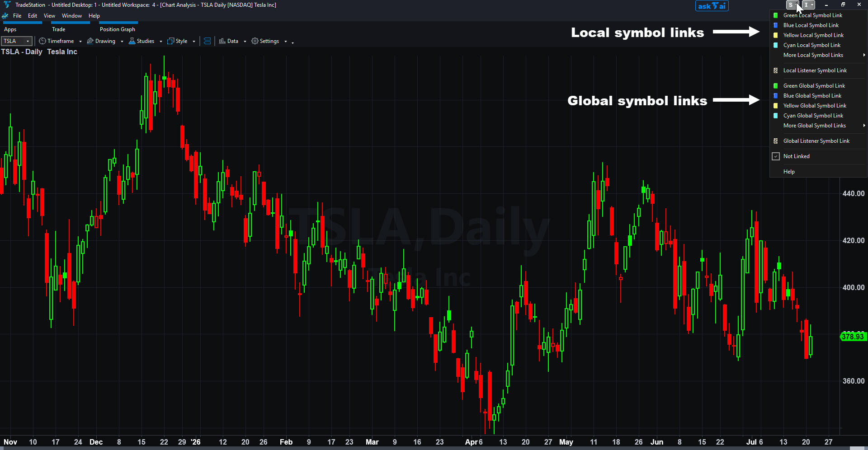Choose Blue Local Symbol Link
Screen dimensions: 868x450
[818, 25]
